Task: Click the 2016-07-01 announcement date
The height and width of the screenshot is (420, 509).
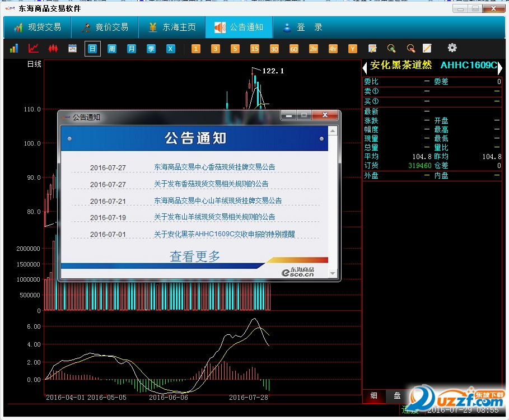Action: [108, 234]
